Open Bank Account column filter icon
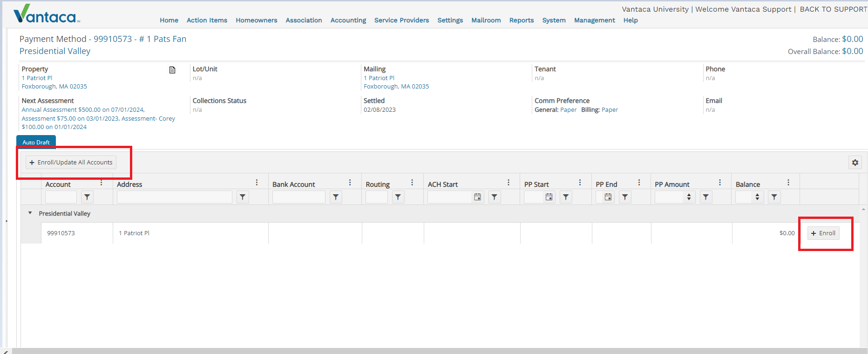 [336, 197]
